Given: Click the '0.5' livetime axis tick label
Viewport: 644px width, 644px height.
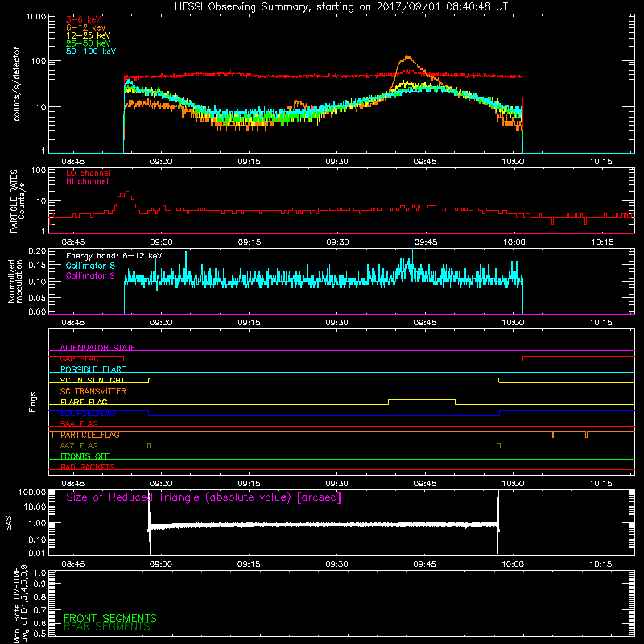Looking at the screenshot, I should click(39, 634).
